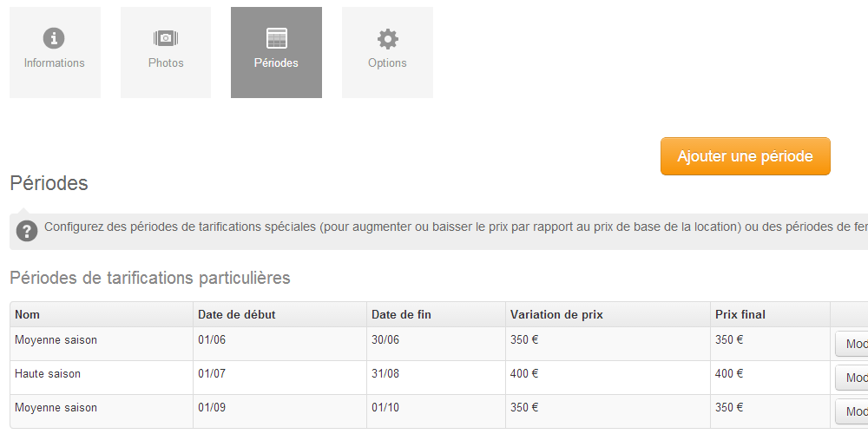Modify the Haute saison period
The height and width of the screenshot is (434, 868).
click(852, 378)
